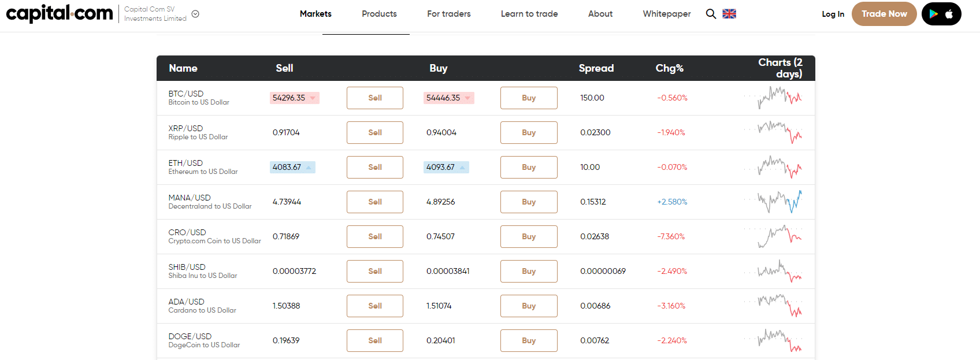980x360 pixels.
Task: Click the Spread column header
Action: pyautogui.click(x=596, y=68)
